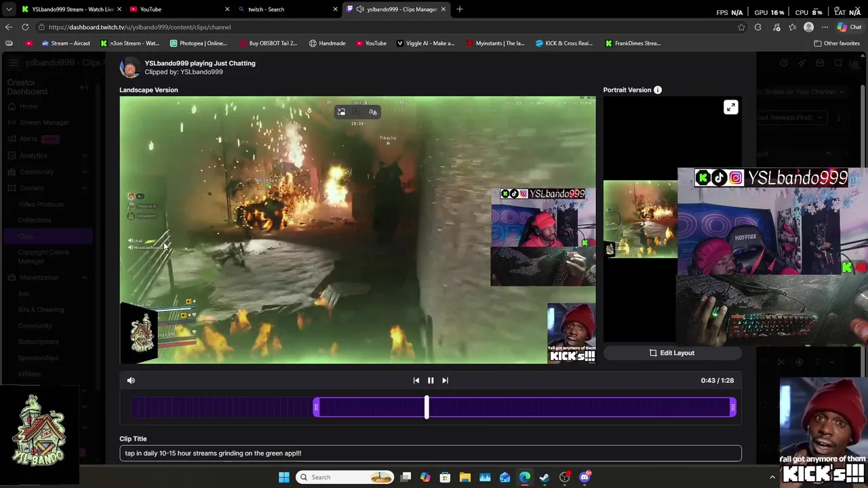Open Discord from taskbar
868x488 pixels.
pos(585,477)
